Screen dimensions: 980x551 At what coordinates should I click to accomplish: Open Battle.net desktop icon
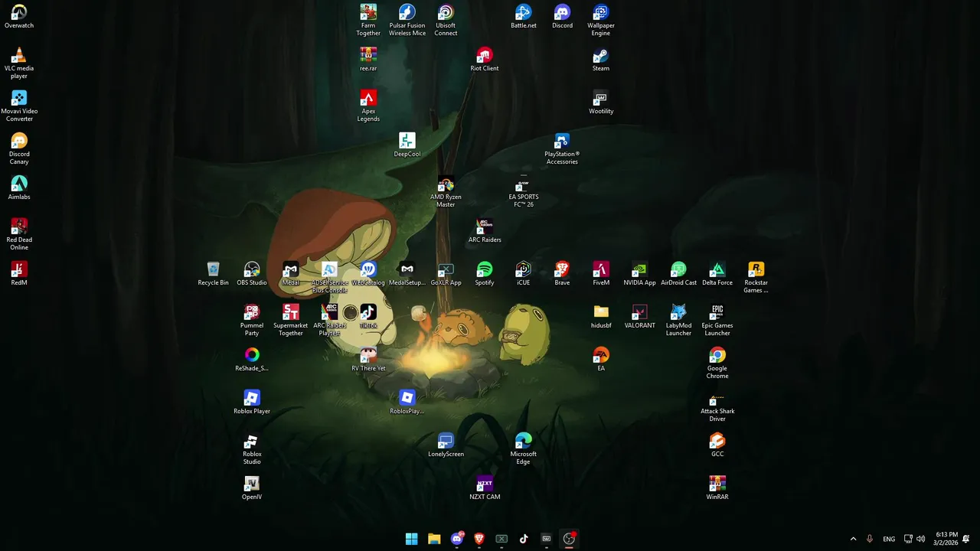pyautogui.click(x=524, y=16)
